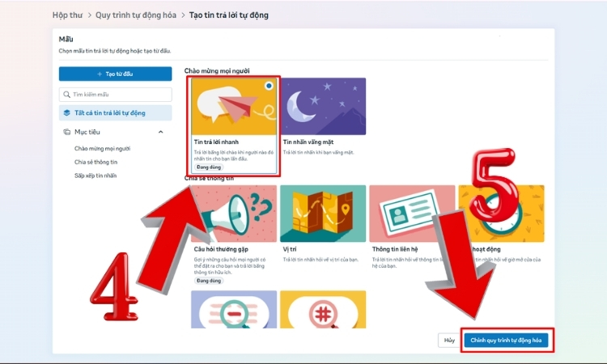Click the stacked layers icon beside 'Tất cả tin trả lời tự động'

click(x=66, y=113)
